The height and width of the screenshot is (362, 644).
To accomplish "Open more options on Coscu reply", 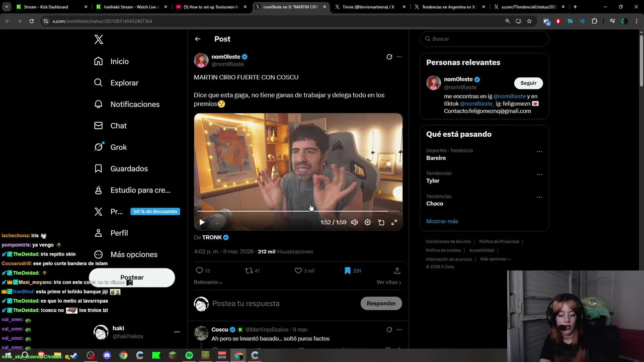I will [x=399, y=330].
